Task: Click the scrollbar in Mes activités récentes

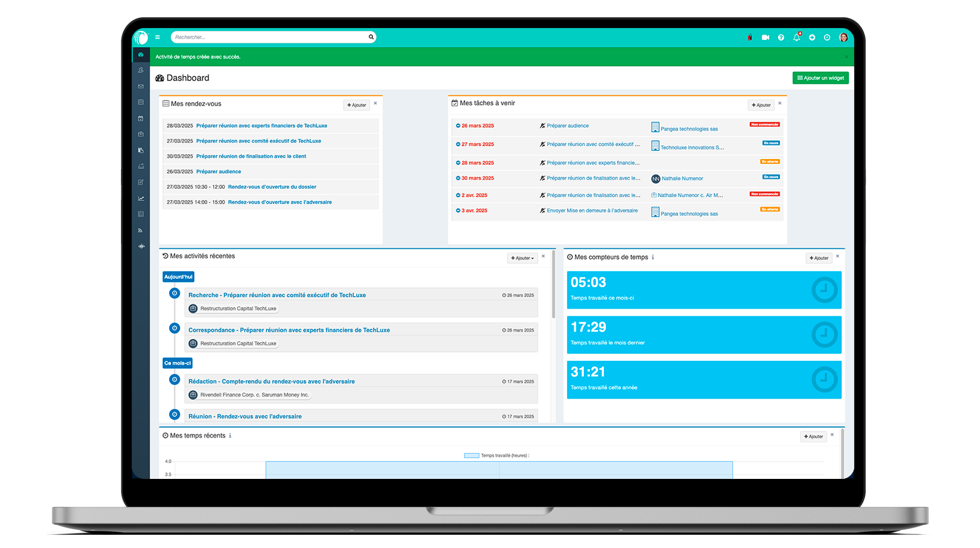Action: click(553, 286)
